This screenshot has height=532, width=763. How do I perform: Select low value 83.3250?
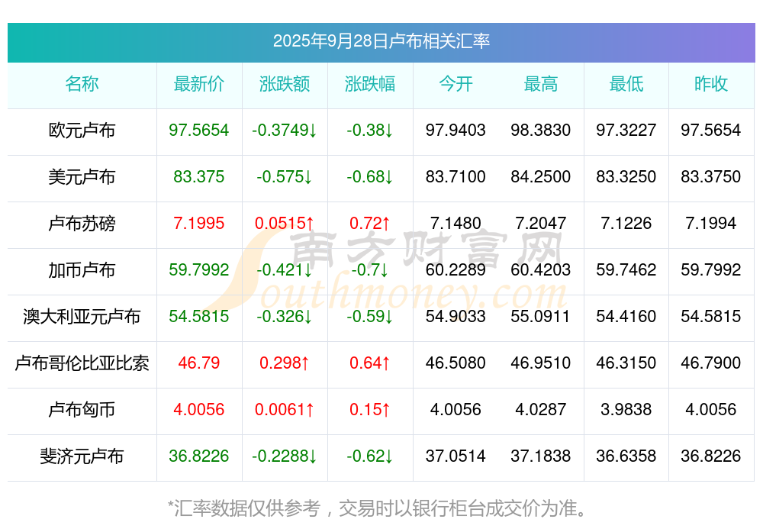tap(626, 176)
